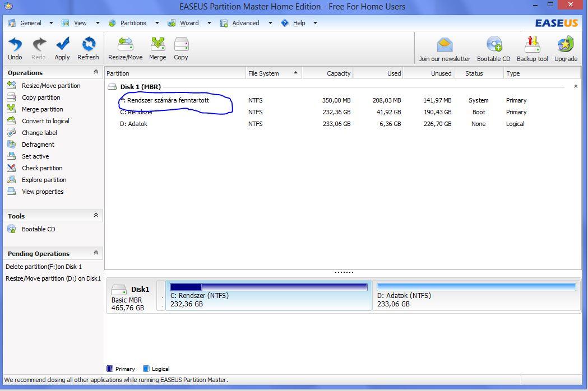Screen dimensions: 588x391
Task: Click the 350,00 MB capacity cell
Action: coord(336,100)
